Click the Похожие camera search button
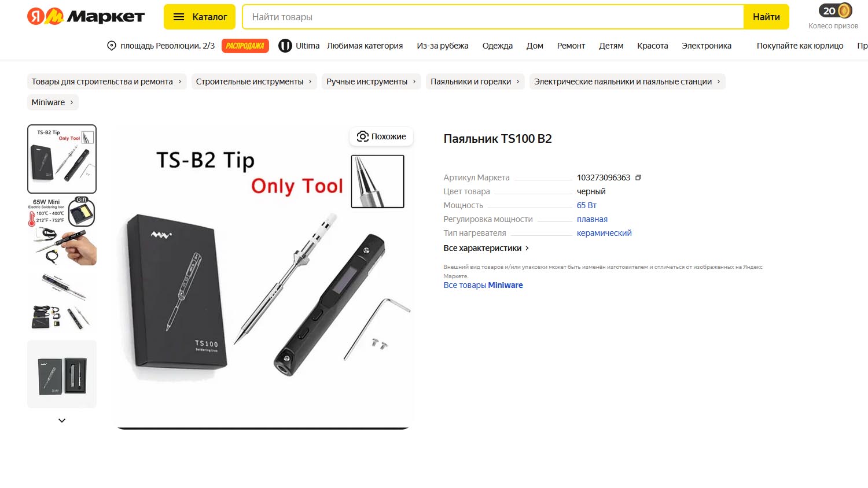 (x=381, y=136)
